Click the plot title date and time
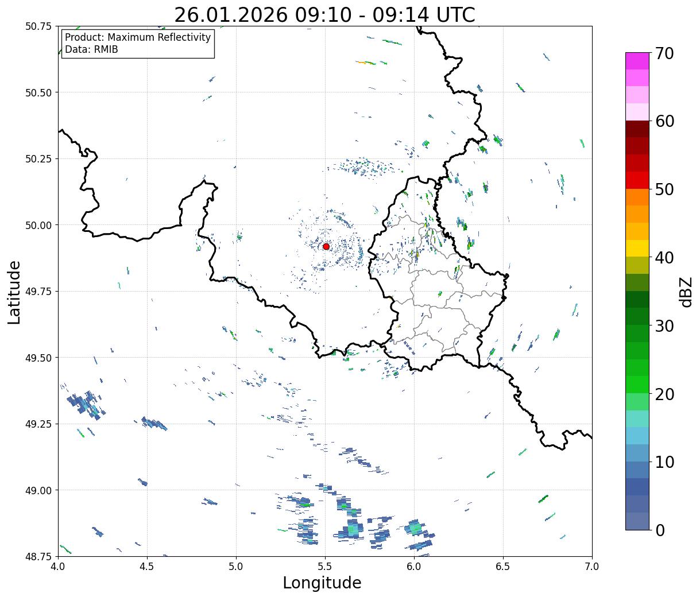The width and height of the screenshot is (700, 597). (324, 15)
